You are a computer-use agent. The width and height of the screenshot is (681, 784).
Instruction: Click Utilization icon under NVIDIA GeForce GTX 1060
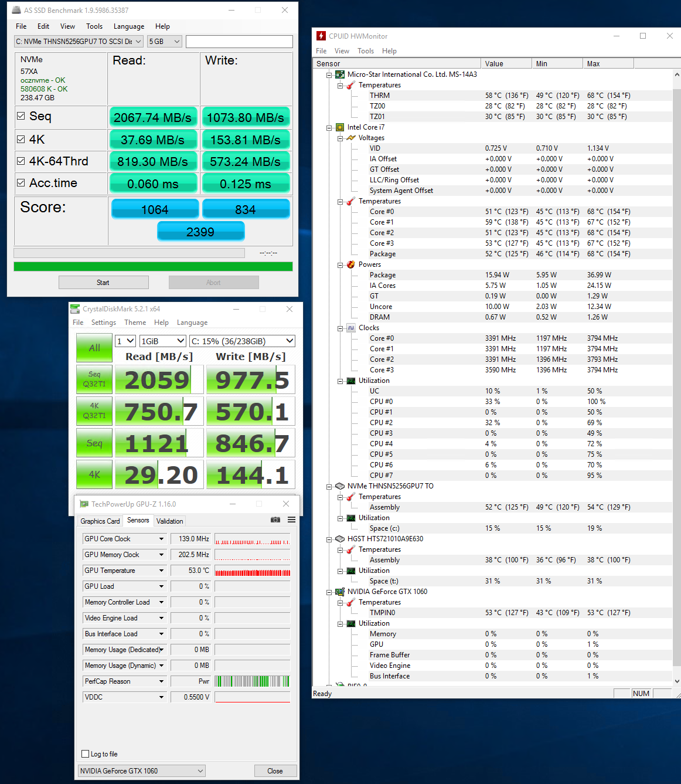(350, 623)
